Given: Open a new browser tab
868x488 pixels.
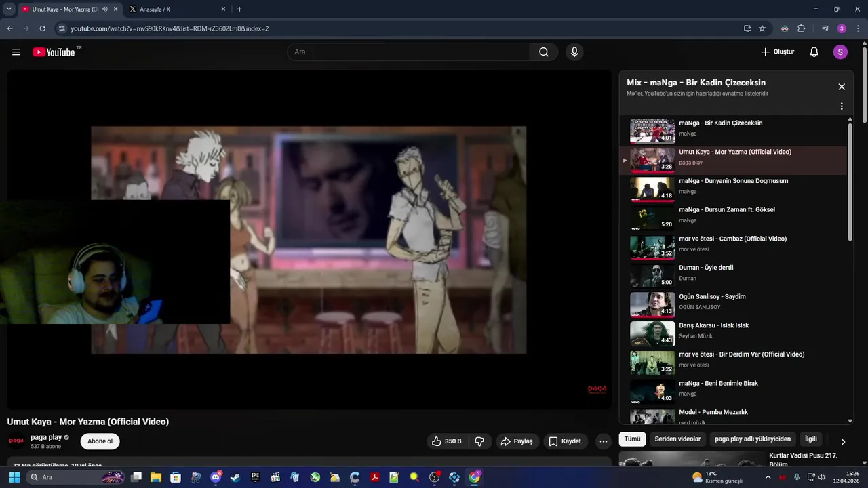Looking at the screenshot, I should point(239,9).
